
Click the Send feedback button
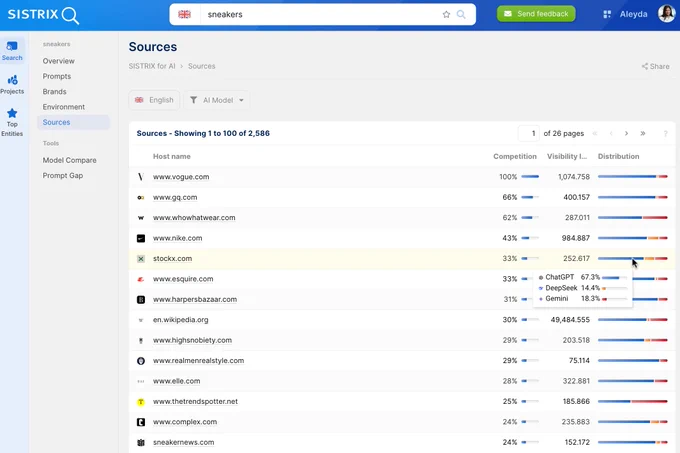pos(536,14)
